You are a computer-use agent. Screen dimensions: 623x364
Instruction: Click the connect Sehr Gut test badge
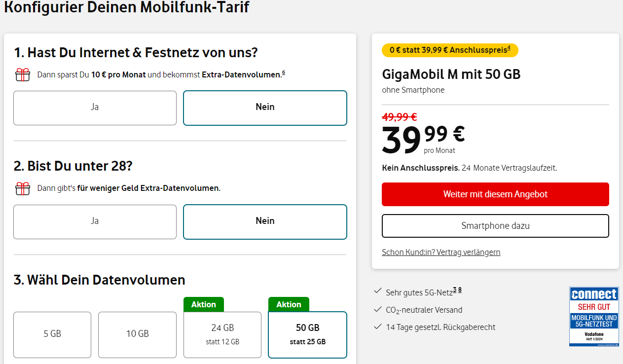click(593, 316)
